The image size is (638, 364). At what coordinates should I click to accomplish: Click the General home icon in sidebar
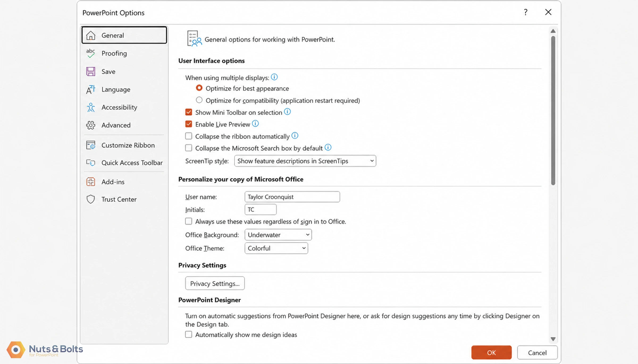click(x=91, y=35)
